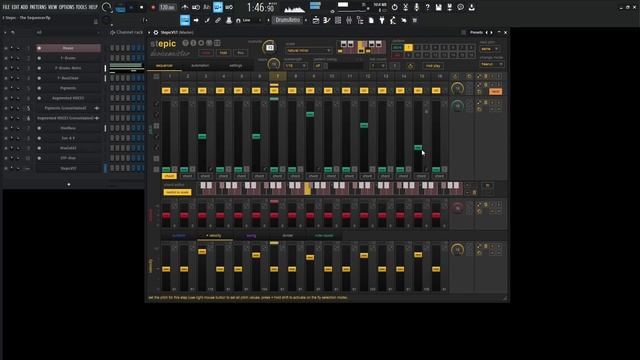Viewport: 640px width, 360px height.
Task: Click the grid icon next to Stepic logo
Action: [217, 42]
